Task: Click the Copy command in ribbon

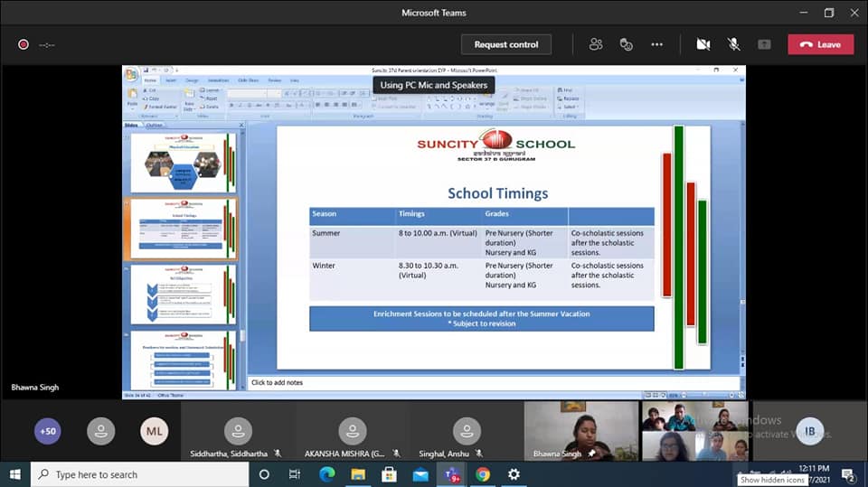Action: coord(151,98)
